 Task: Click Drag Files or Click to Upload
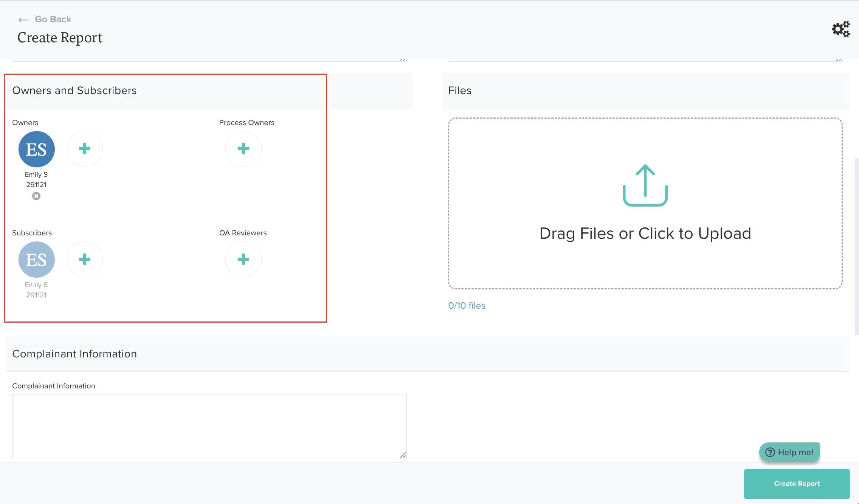point(645,233)
